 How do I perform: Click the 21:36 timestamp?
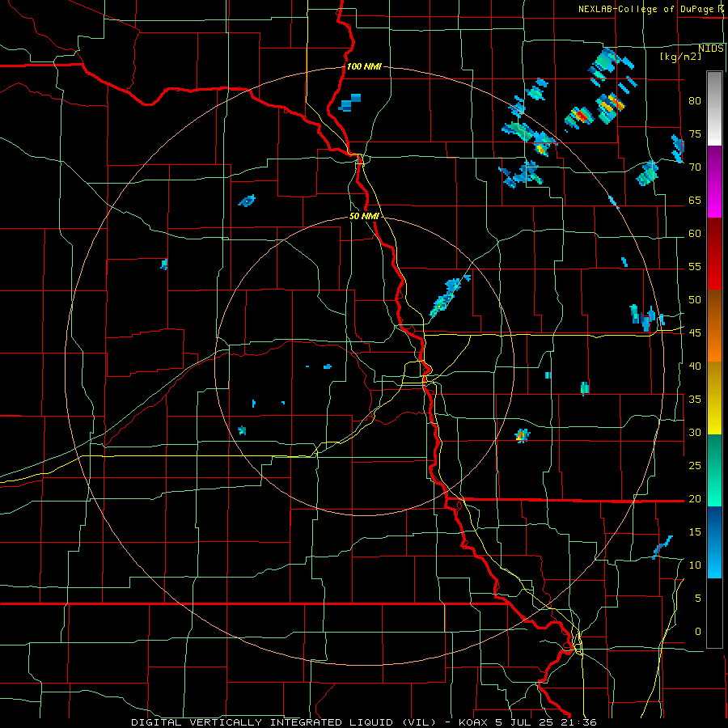pyautogui.click(x=580, y=722)
